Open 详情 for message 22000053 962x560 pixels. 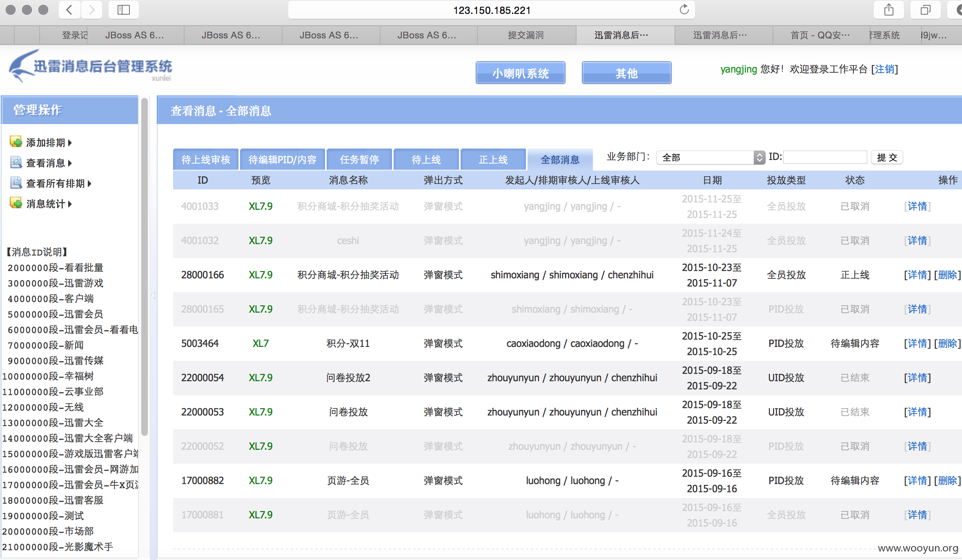coord(917,412)
